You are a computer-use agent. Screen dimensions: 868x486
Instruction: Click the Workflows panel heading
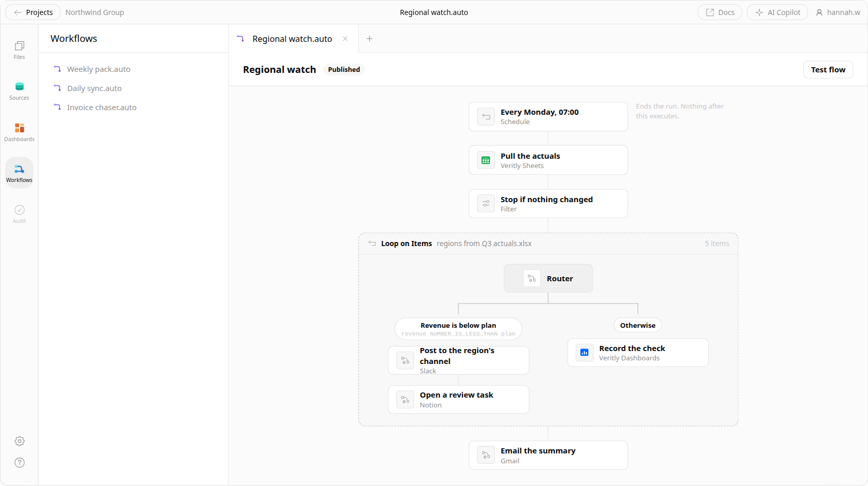[x=74, y=39]
